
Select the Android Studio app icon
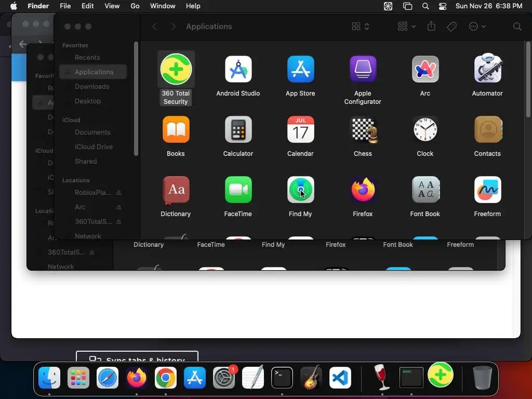point(238,69)
